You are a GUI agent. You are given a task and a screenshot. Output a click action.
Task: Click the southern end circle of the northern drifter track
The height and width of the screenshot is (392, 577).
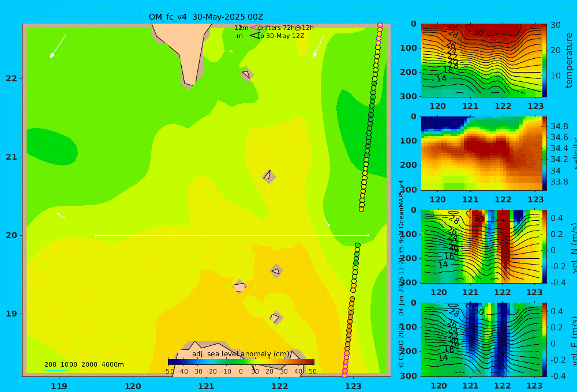(x=361, y=209)
